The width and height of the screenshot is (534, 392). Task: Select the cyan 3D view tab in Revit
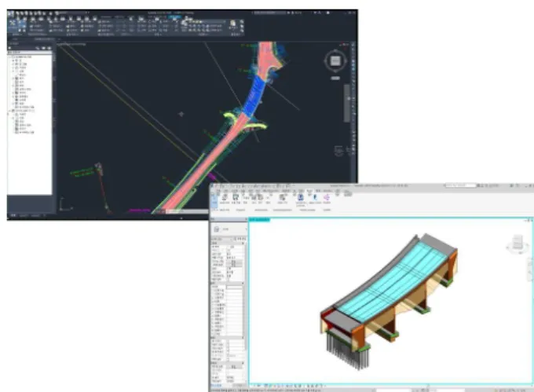259,220
